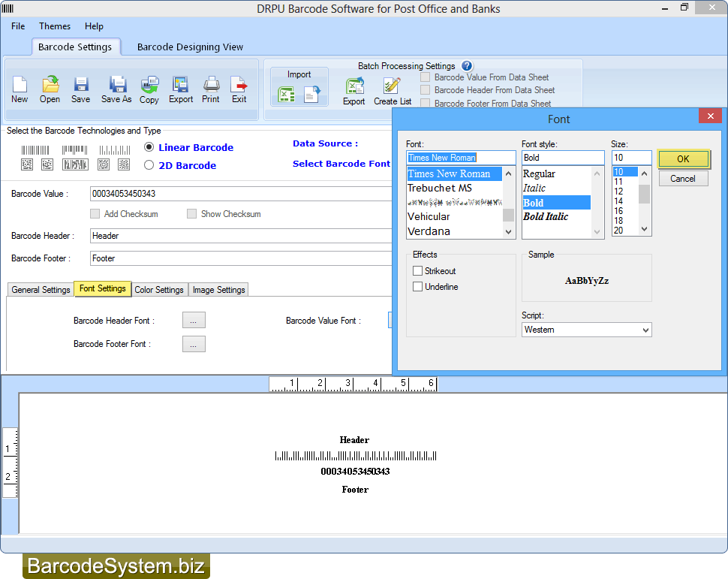728x579 pixels.
Task: Click the Exit icon in toolbar
Action: click(x=239, y=89)
